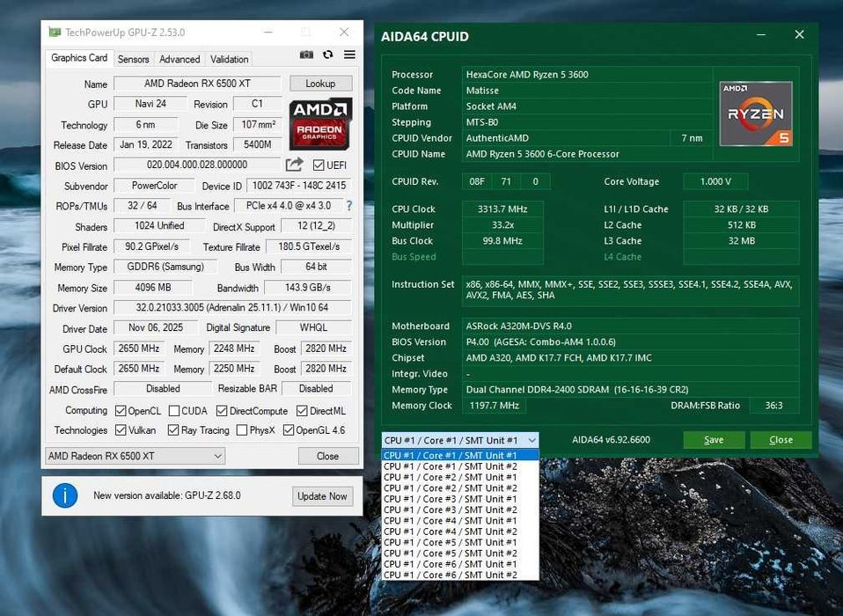The height and width of the screenshot is (616, 843).
Task: Click the Driver Version field
Action: [232, 307]
